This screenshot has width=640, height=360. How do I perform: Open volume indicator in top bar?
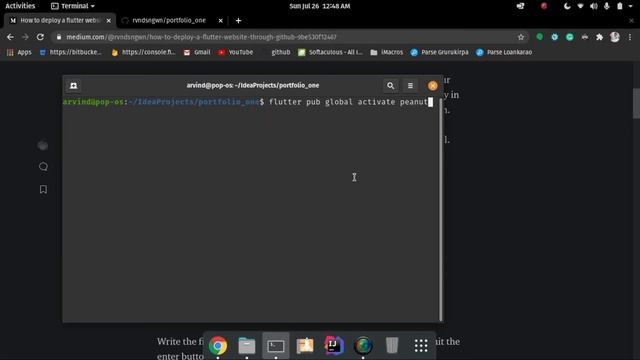point(594,6)
